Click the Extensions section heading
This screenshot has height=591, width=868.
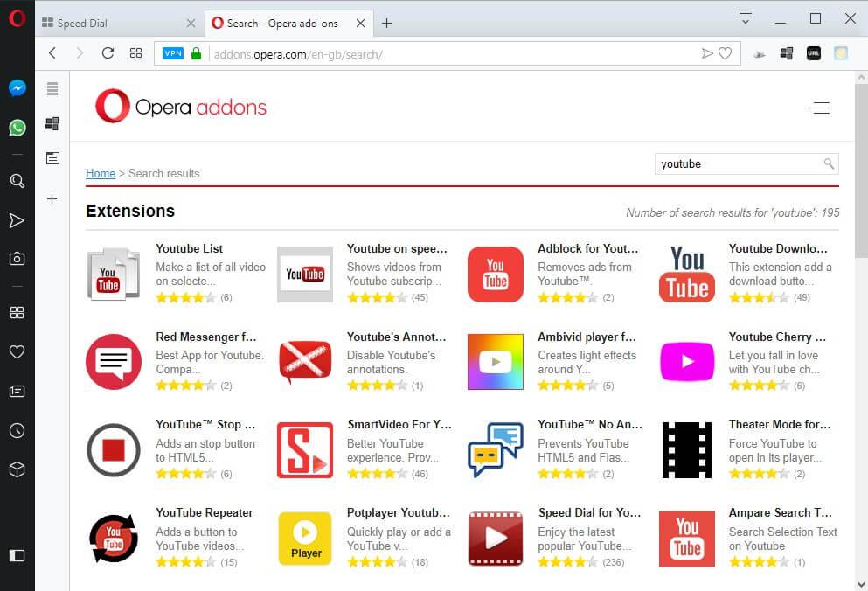coord(130,211)
